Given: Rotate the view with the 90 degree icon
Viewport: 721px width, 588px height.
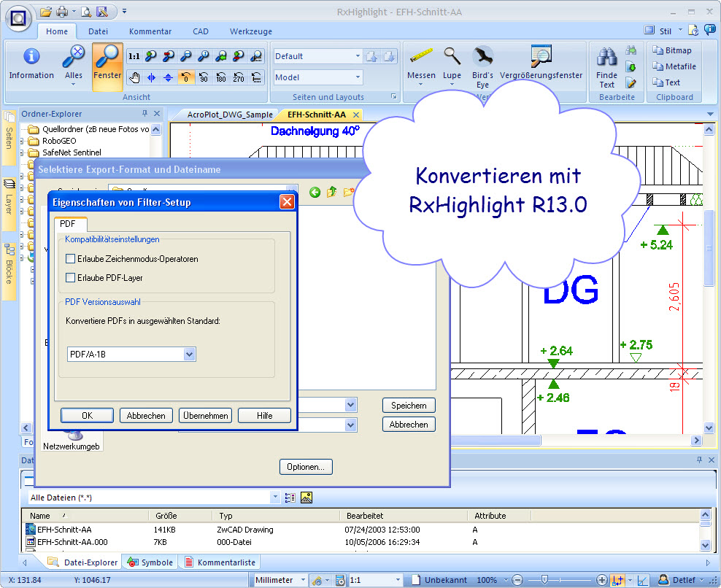Looking at the screenshot, I should click(204, 78).
